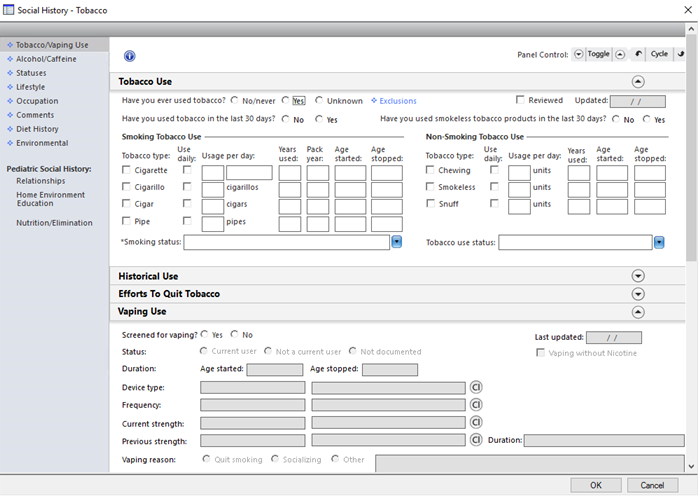Click the OK button

(x=596, y=485)
